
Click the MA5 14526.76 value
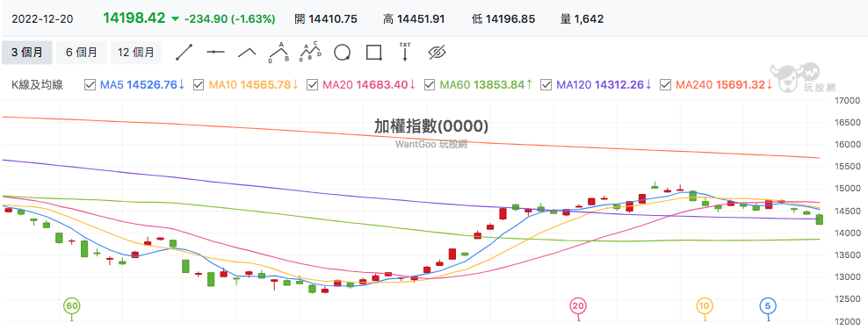pyautogui.click(x=142, y=84)
